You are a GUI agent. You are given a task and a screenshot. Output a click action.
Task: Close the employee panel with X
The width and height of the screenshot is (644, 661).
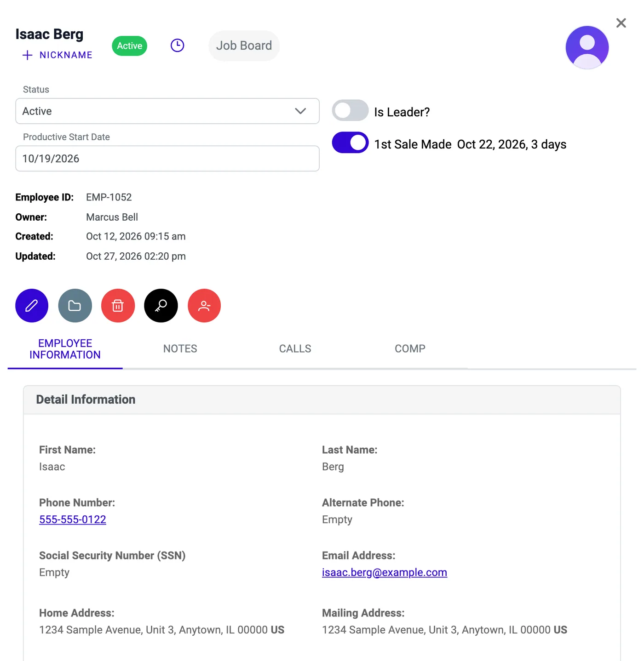(621, 23)
